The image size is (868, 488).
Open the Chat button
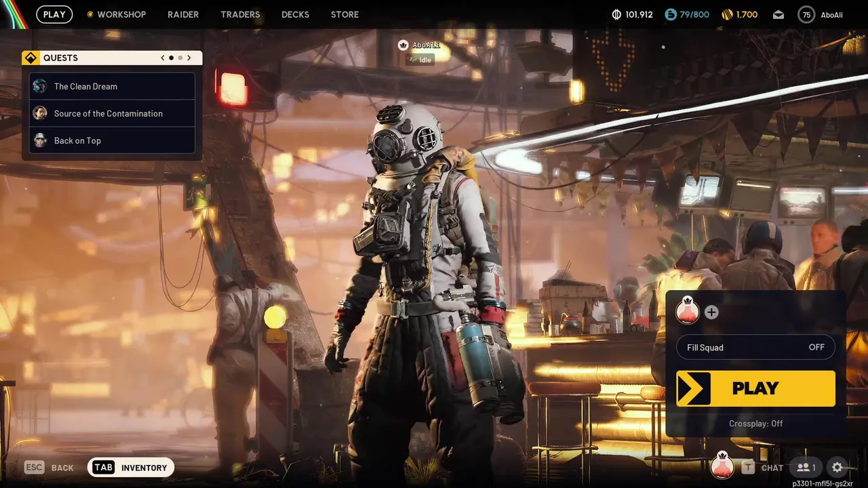coord(762,468)
